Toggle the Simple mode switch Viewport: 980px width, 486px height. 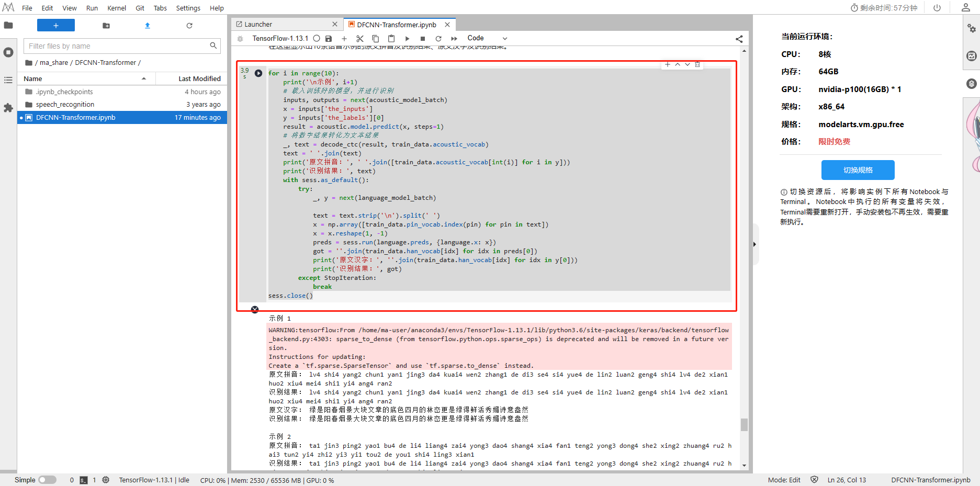point(47,480)
